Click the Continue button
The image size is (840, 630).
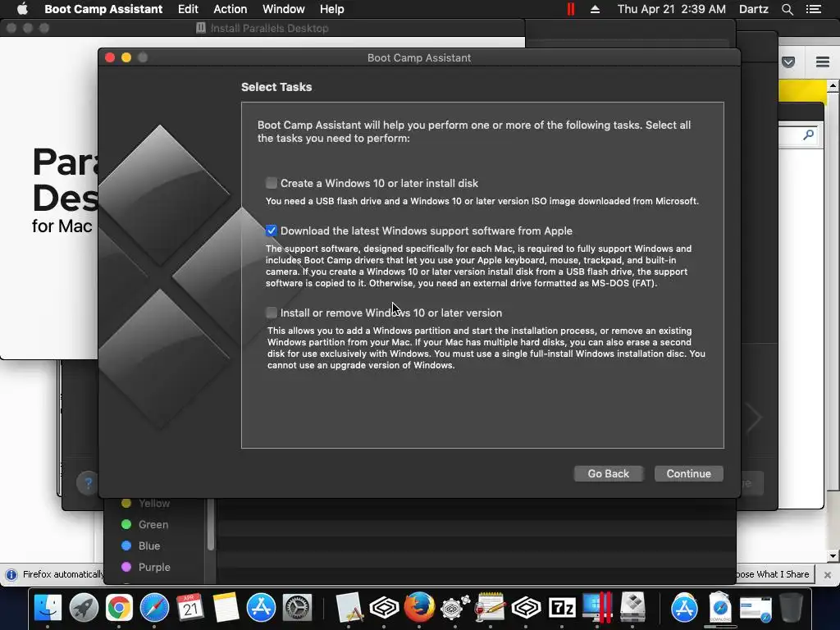pyautogui.click(x=688, y=473)
